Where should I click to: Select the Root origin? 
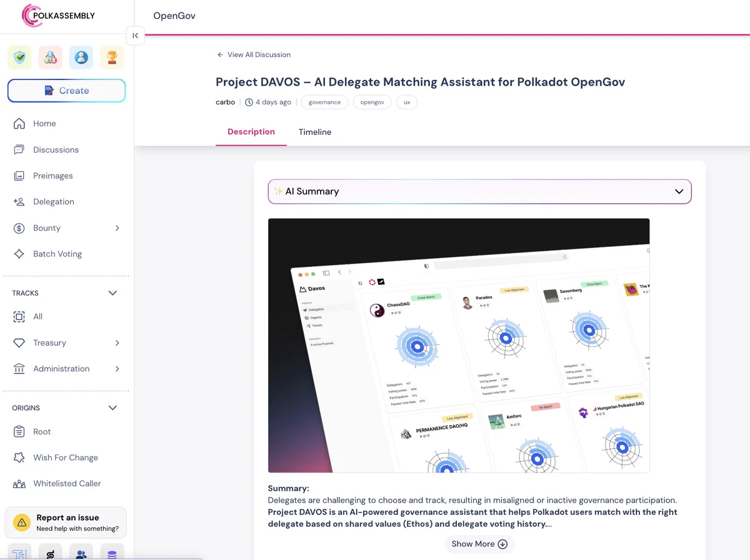(x=42, y=432)
